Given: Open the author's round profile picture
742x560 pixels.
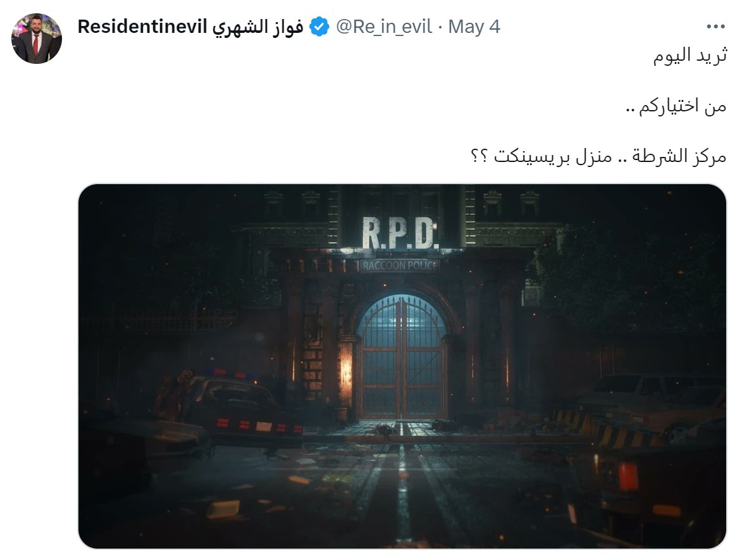Looking at the screenshot, I should (37, 39).
